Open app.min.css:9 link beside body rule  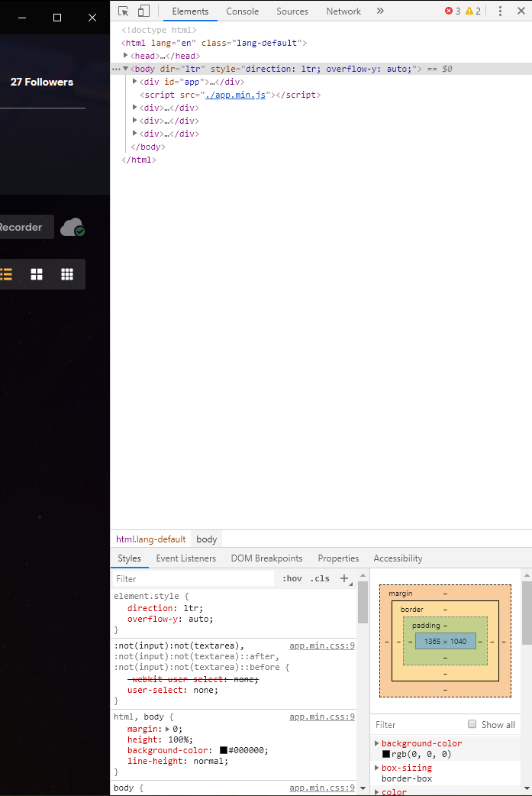[x=322, y=788]
